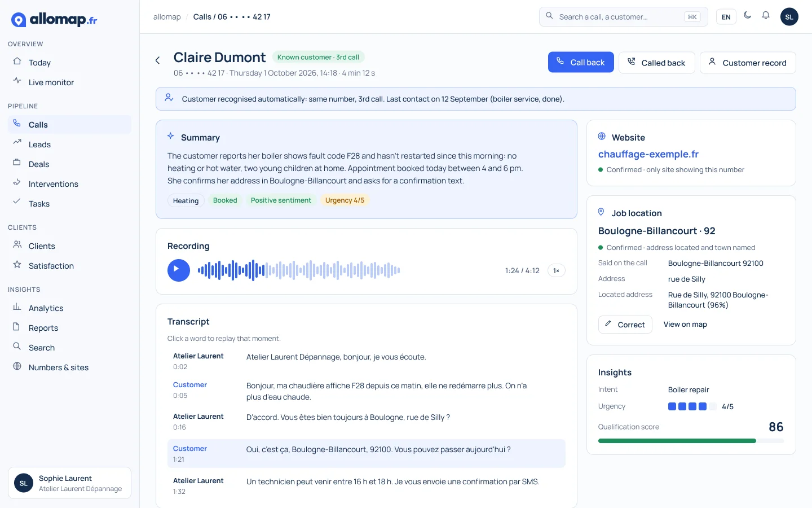Screen dimensions: 812x508
Task: Switch language with the EN button
Action: coord(726,17)
